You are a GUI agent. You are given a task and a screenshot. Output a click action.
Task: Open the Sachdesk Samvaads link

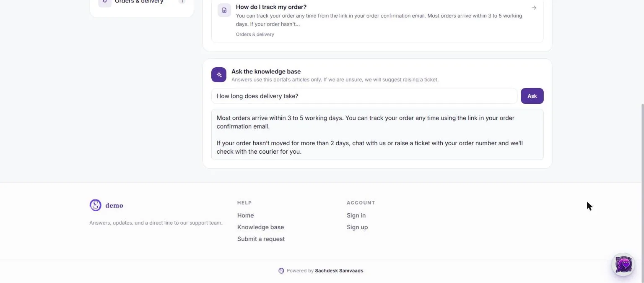[x=339, y=271]
